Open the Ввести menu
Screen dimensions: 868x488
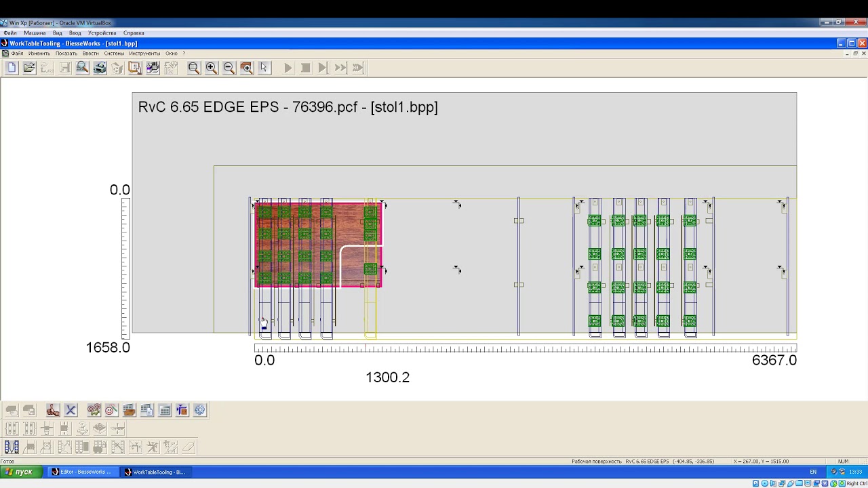point(91,54)
